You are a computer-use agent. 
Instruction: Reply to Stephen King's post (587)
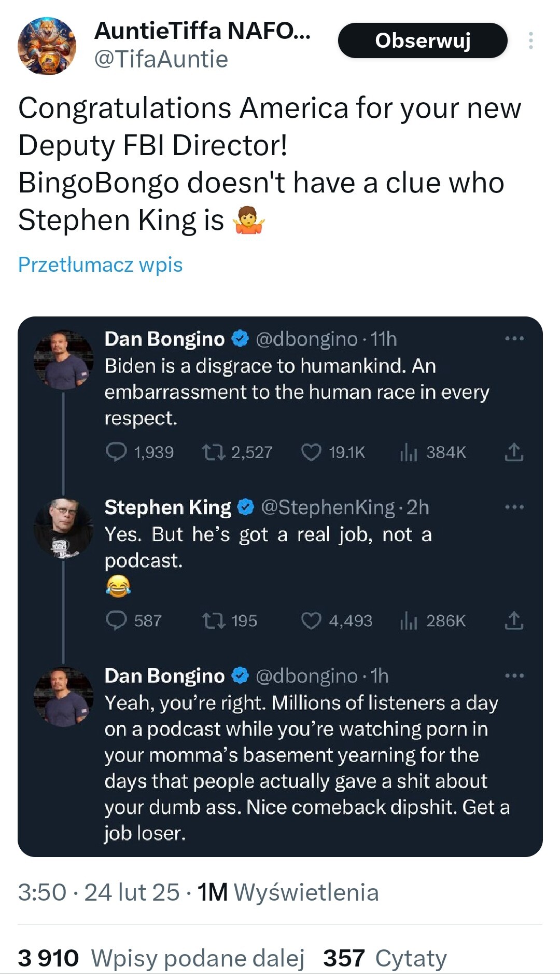116,620
